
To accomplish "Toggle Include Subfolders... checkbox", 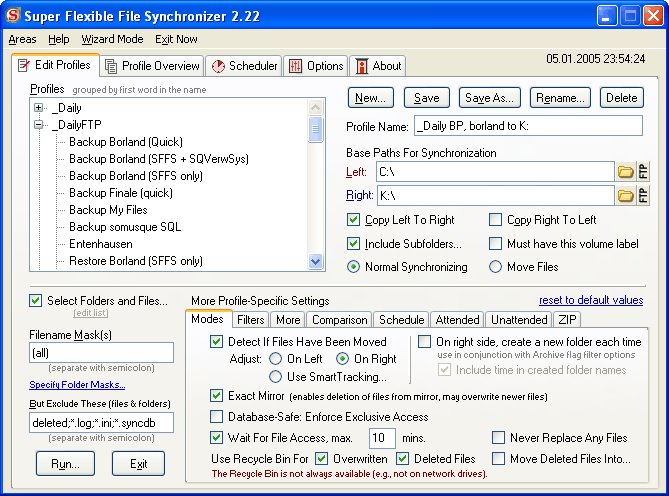I will click(x=353, y=244).
